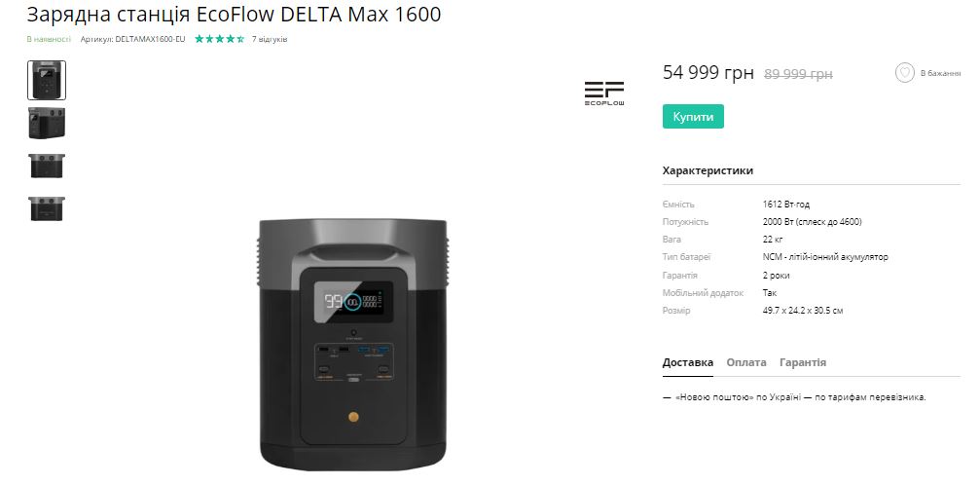Click the Характеристики heading
The image size is (980, 485).
708,170
